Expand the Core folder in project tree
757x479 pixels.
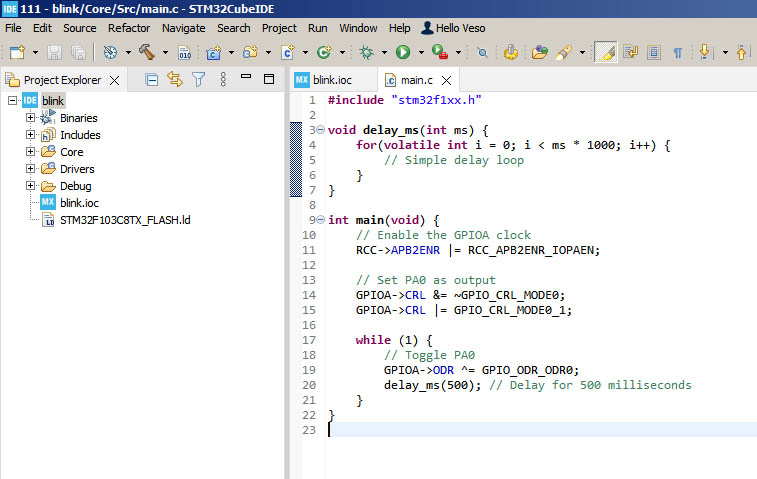coord(30,152)
